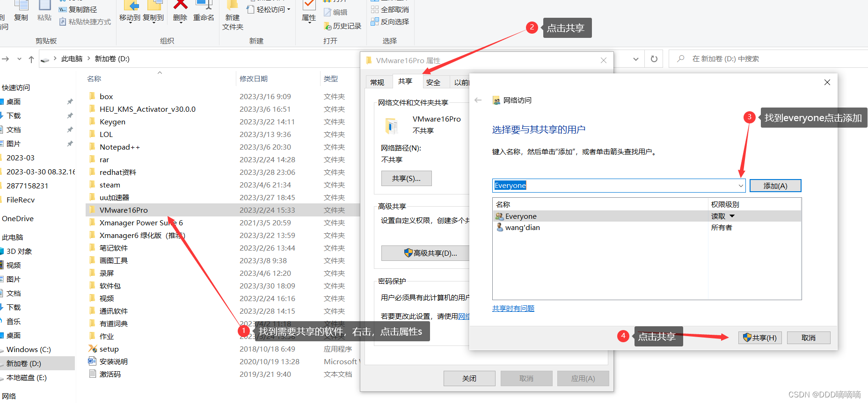Create a New folder (新建文件夹)
This screenshot has width=868, height=403.
(233, 15)
